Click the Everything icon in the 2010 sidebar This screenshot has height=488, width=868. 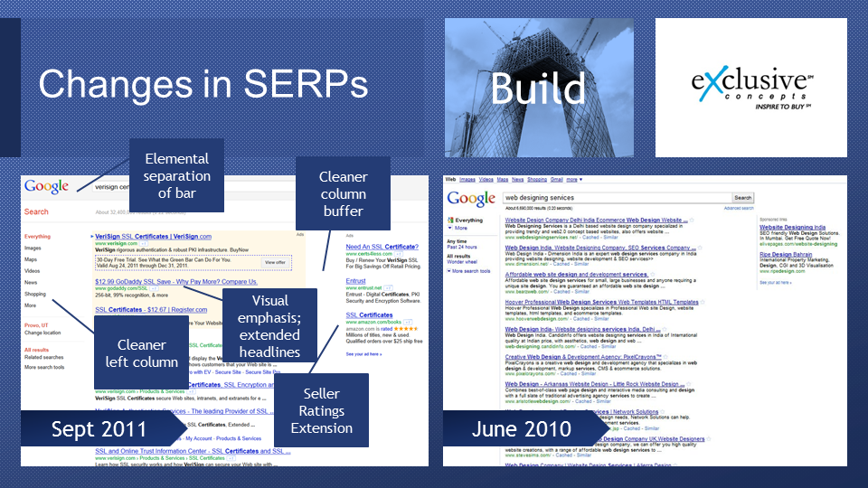pyautogui.click(x=450, y=221)
